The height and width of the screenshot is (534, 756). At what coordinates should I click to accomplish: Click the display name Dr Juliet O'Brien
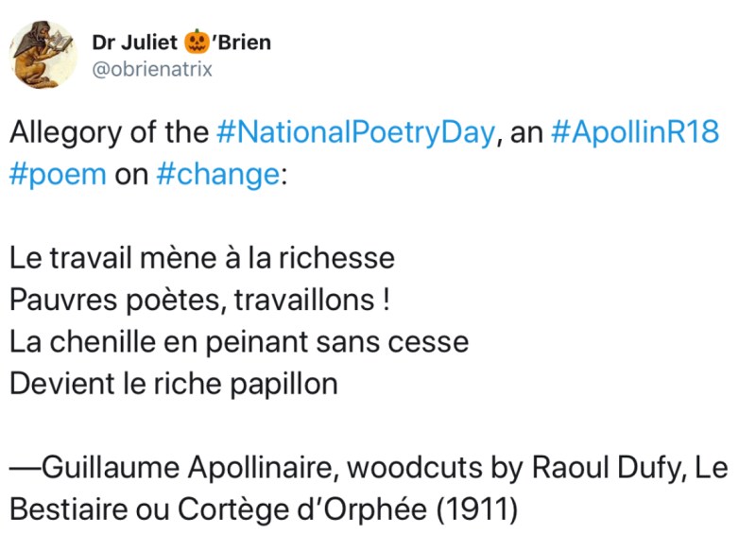coord(181,42)
